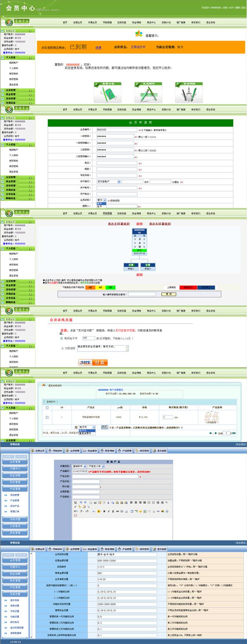
Task: Select 银行帐号 in the admin sidebar
Action: point(15,622)
